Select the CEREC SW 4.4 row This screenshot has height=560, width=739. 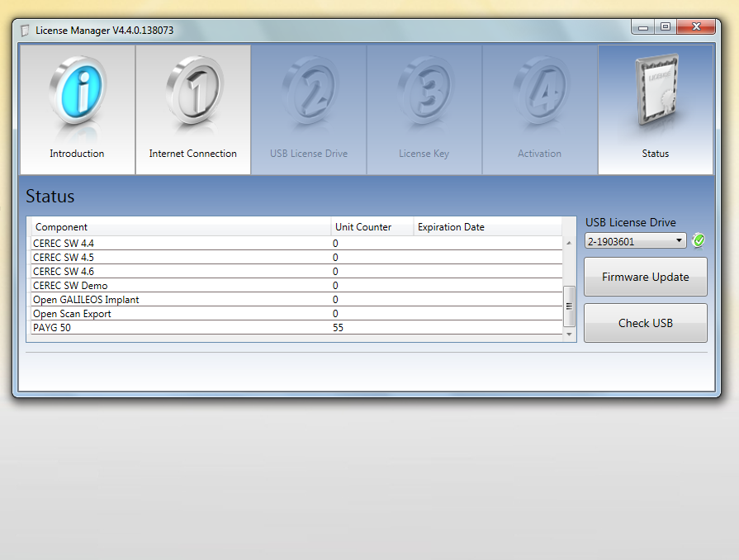point(297,243)
